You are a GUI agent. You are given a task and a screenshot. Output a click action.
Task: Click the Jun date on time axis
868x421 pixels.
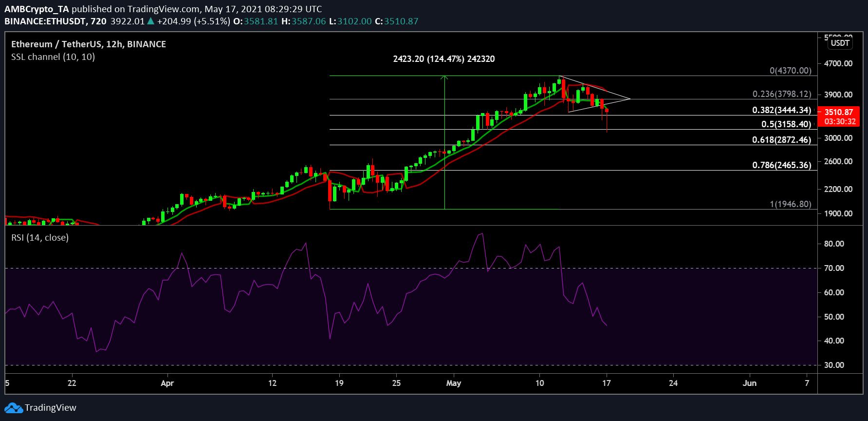(x=750, y=383)
